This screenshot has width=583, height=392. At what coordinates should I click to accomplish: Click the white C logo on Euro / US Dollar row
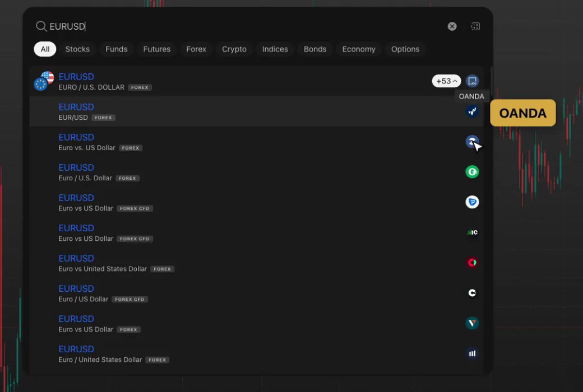(x=472, y=293)
